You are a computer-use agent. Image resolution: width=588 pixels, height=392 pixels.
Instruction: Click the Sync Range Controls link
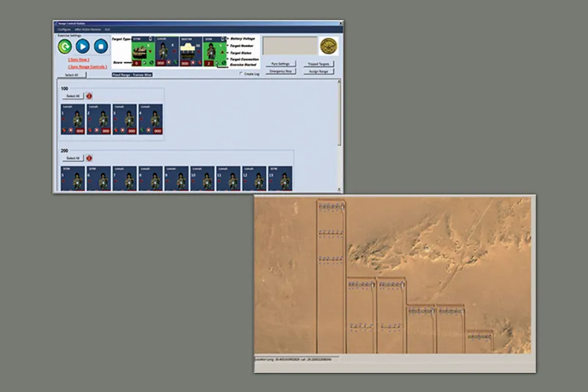pyautogui.click(x=87, y=67)
